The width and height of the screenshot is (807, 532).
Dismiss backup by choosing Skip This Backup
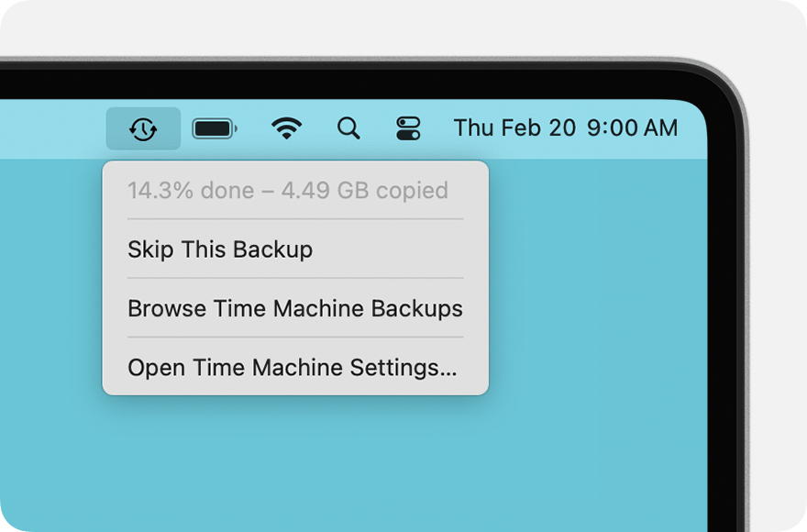click(x=220, y=249)
